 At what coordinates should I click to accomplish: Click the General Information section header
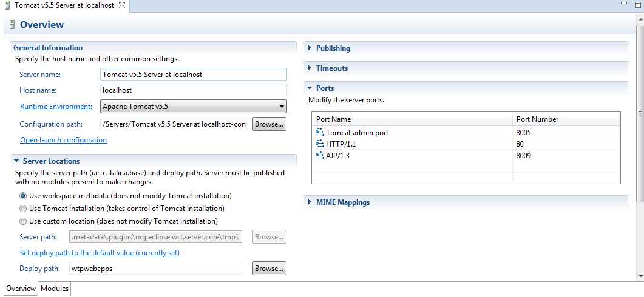[48, 48]
